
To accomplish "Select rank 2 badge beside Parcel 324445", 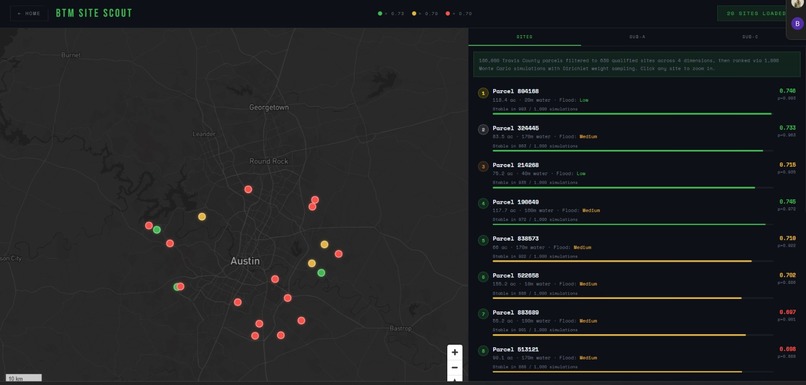I will [x=483, y=130].
